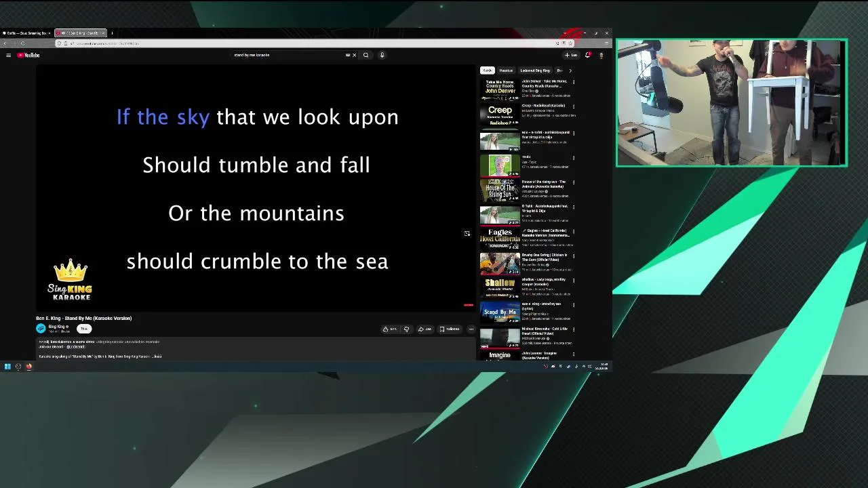This screenshot has height=488, width=868.
Task: Click the search magnifier button
Action: 366,55
